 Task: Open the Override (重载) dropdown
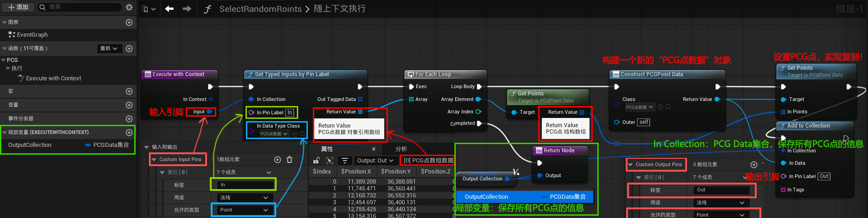click(x=109, y=49)
